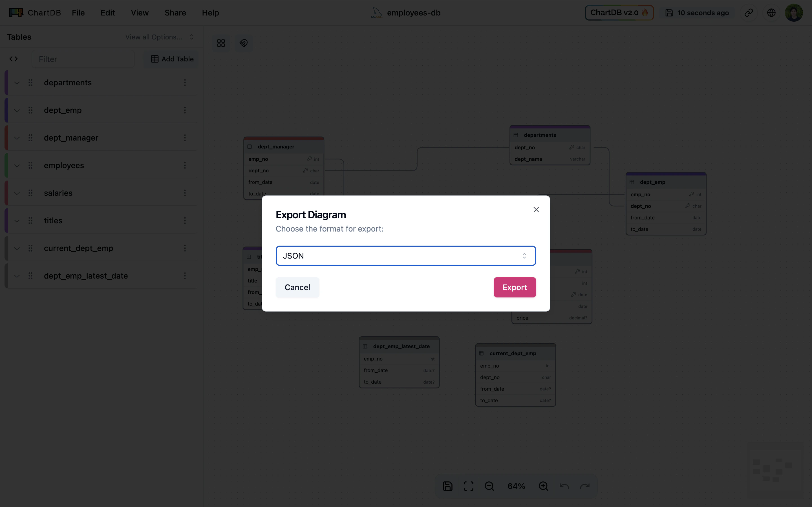Expand the departments table row
The image size is (812, 507).
[x=17, y=83]
